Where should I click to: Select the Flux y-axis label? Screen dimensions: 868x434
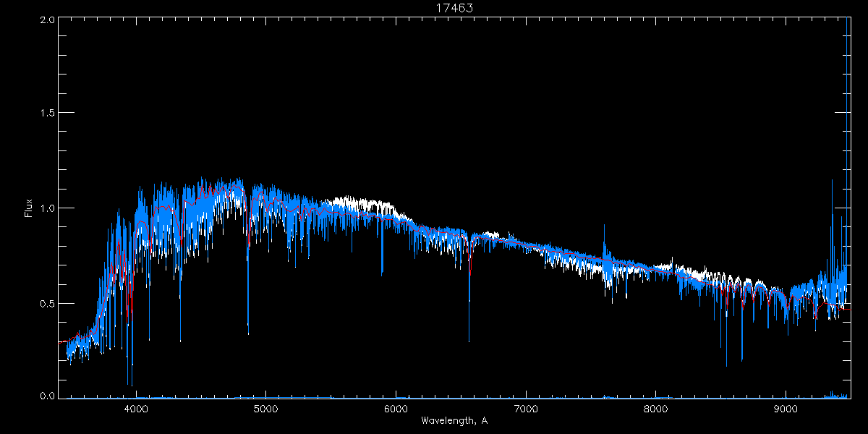coord(29,208)
